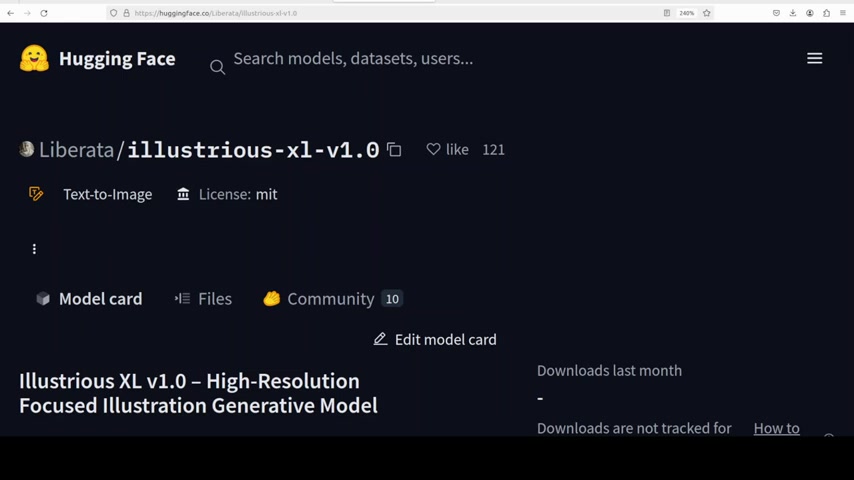
Task: Copy the model name with the copy icon
Action: pyautogui.click(x=394, y=150)
